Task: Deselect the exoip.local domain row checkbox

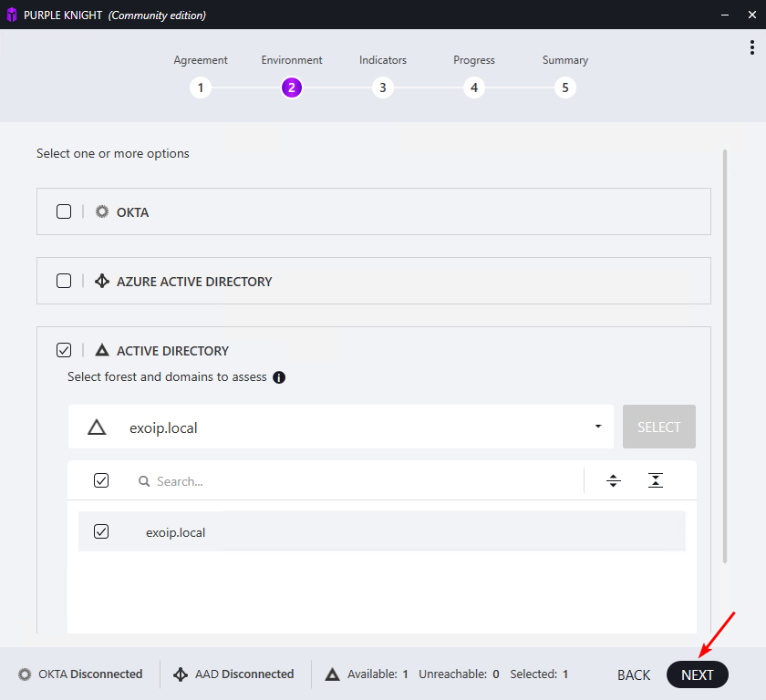Action: coord(101,531)
